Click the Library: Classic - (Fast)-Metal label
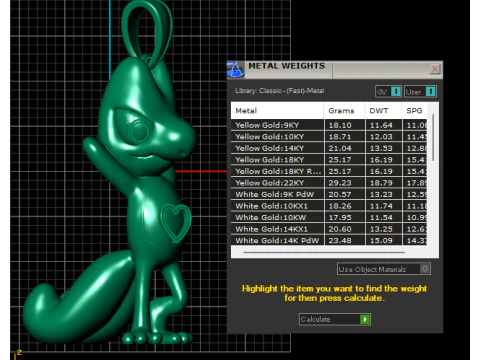The width and height of the screenshot is (480, 360). (279, 91)
